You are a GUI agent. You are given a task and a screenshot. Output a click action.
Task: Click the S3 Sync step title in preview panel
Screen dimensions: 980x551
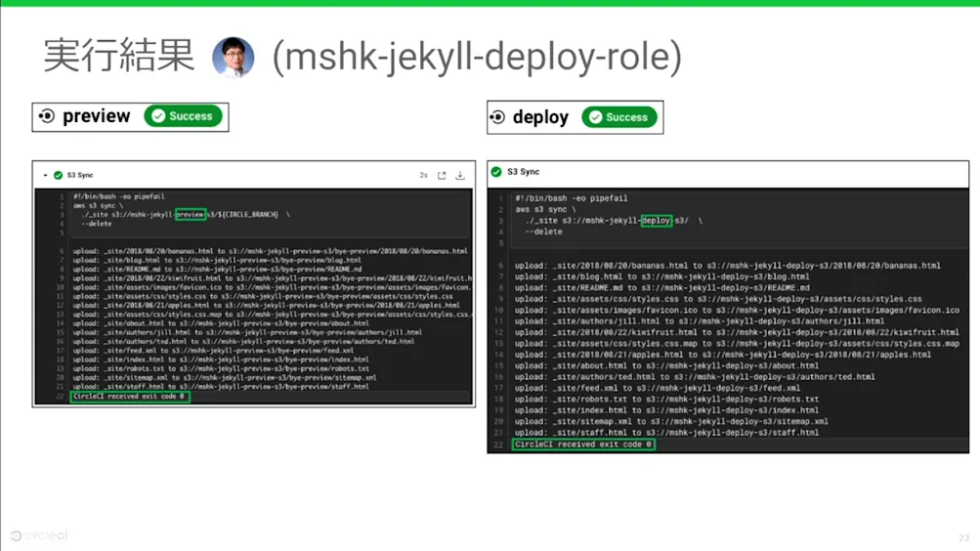click(x=80, y=176)
